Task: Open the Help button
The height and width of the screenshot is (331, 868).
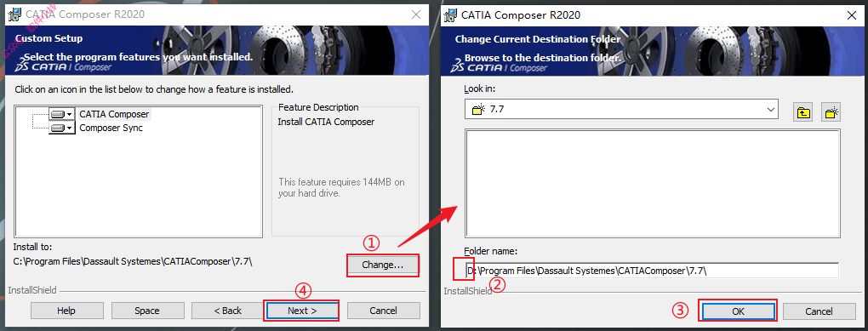Action: click(x=66, y=311)
